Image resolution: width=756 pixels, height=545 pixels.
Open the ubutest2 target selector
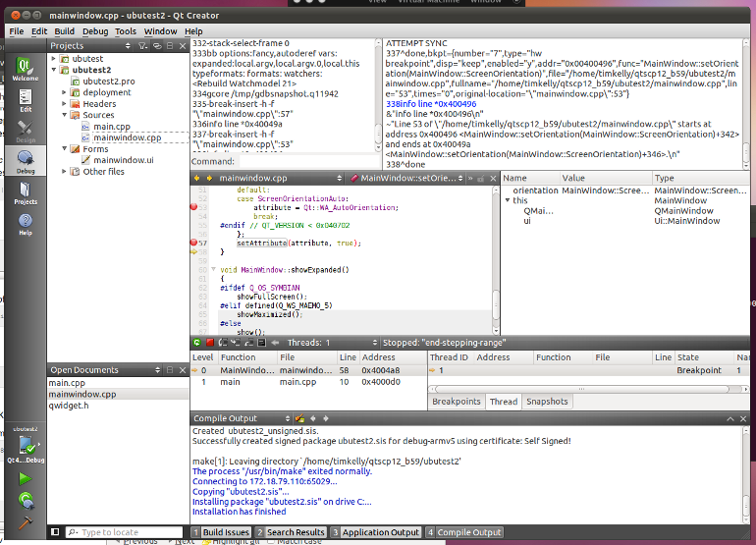point(26,446)
